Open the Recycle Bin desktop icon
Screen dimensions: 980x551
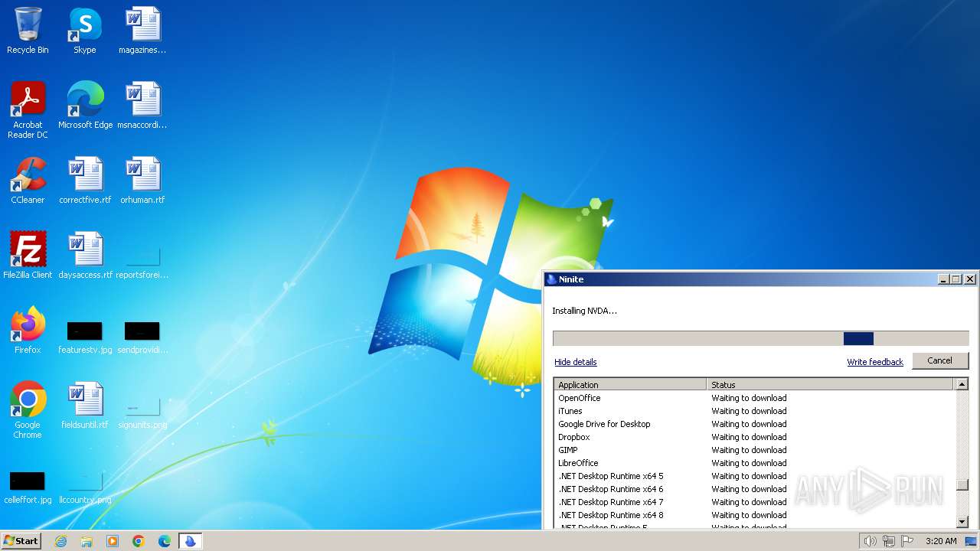(x=28, y=31)
